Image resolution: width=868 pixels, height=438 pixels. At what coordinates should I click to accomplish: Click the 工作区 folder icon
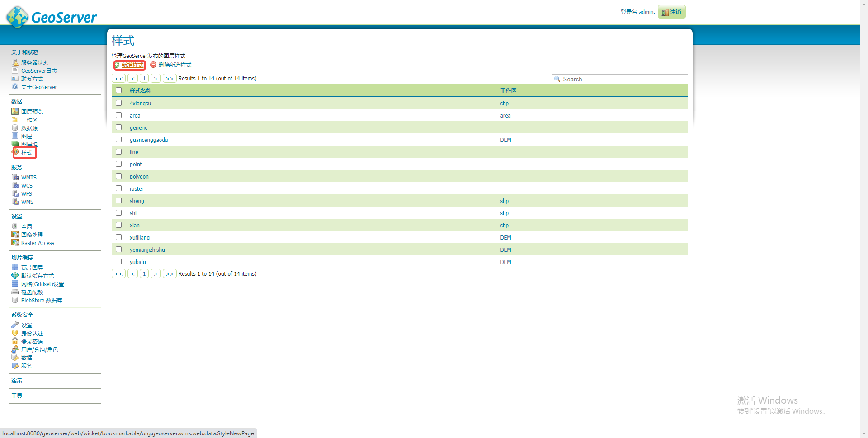(15, 120)
